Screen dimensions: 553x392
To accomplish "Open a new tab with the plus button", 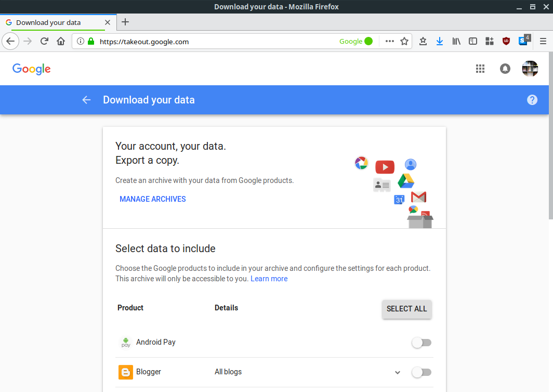I will (x=125, y=22).
